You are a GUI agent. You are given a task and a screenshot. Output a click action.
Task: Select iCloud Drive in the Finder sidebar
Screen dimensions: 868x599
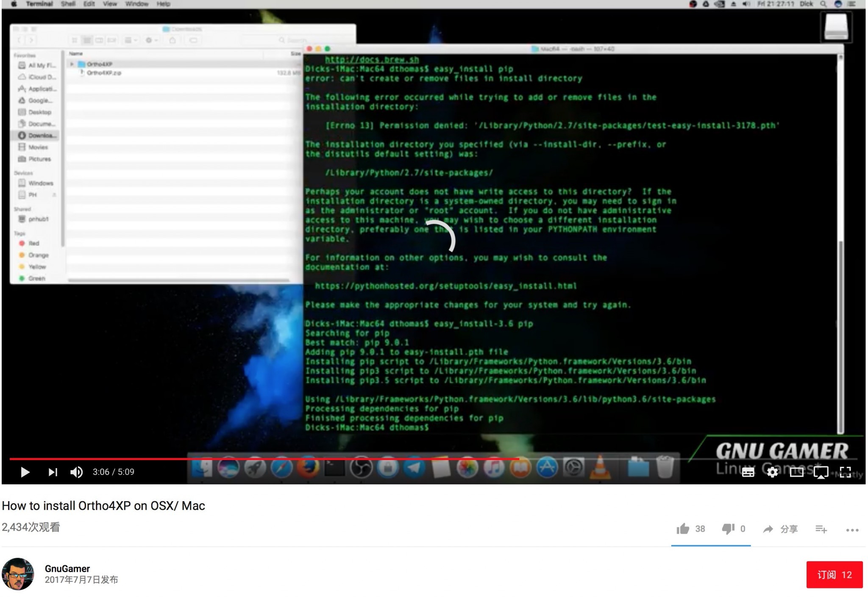click(37, 77)
